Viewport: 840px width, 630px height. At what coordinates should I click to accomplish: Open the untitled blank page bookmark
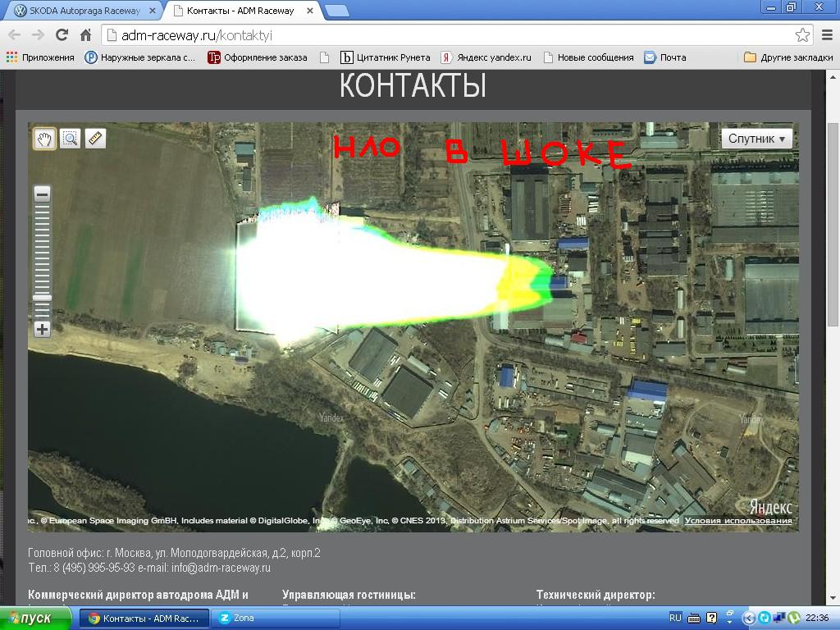(x=324, y=57)
